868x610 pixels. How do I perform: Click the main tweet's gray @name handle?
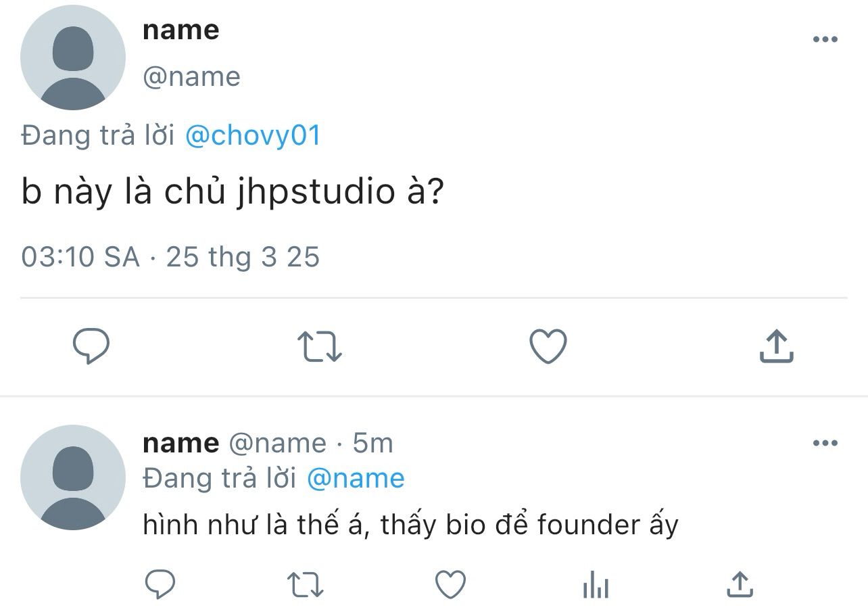pos(191,77)
